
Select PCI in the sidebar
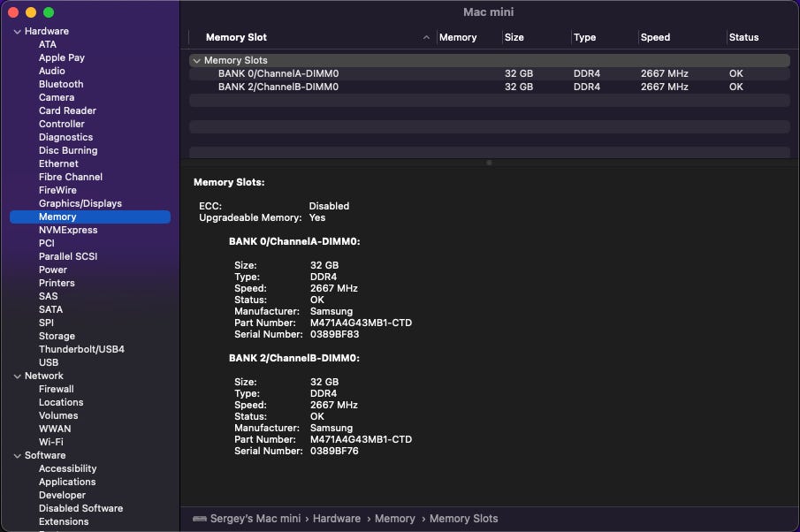tap(47, 243)
